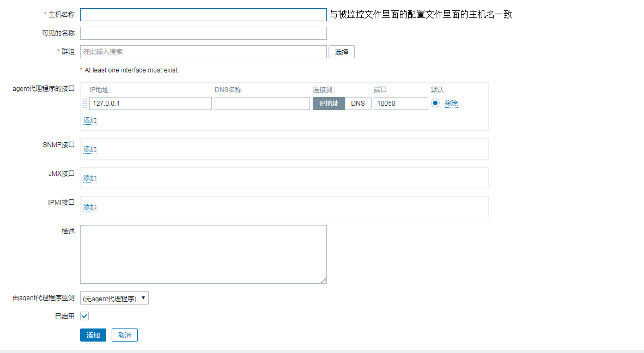
Task: Add a JMX接口 via 添加
Action: pos(89,178)
